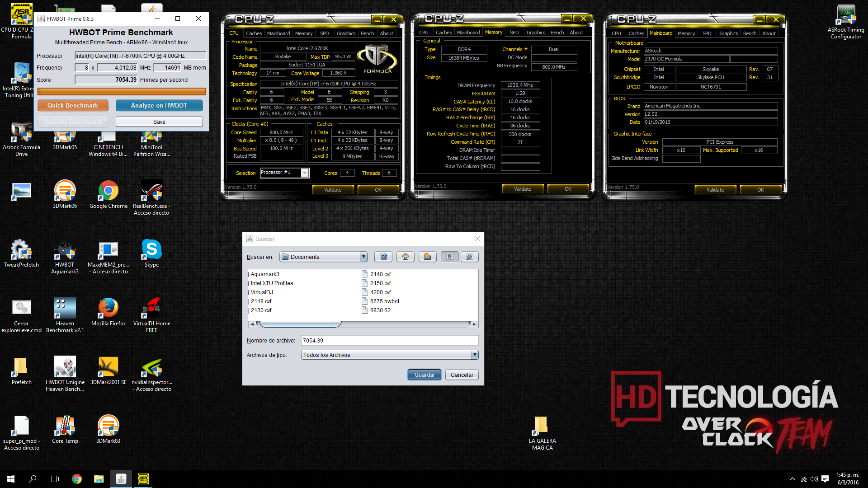The width and height of the screenshot is (868, 488).
Task: Select the Intel XTU Profiles folder
Action: click(270, 283)
